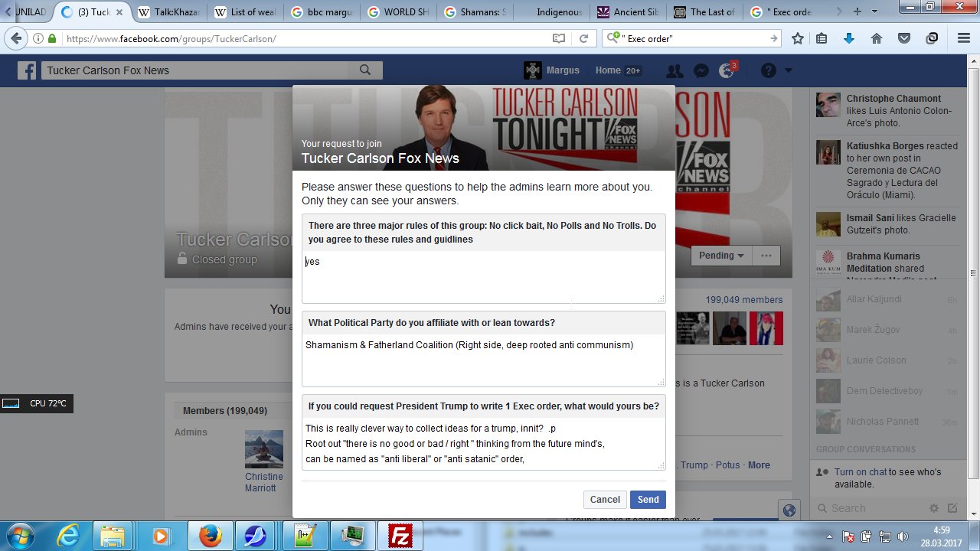980x551 pixels.
Task: Open chat with Laurie Colson
Action: click(888, 360)
